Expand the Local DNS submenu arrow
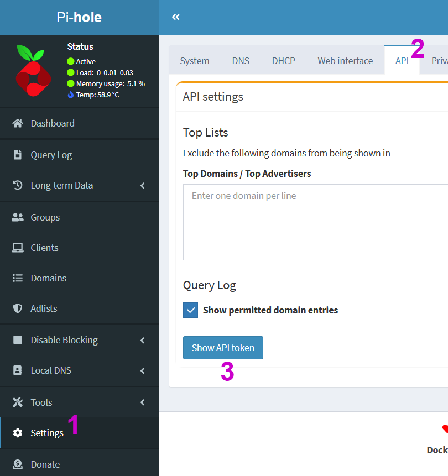 pyautogui.click(x=143, y=370)
